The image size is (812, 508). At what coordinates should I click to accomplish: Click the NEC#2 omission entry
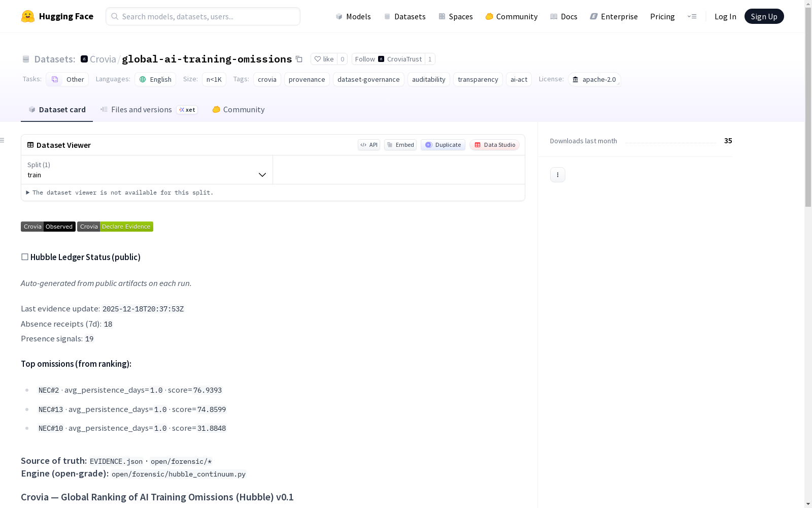click(x=130, y=390)
